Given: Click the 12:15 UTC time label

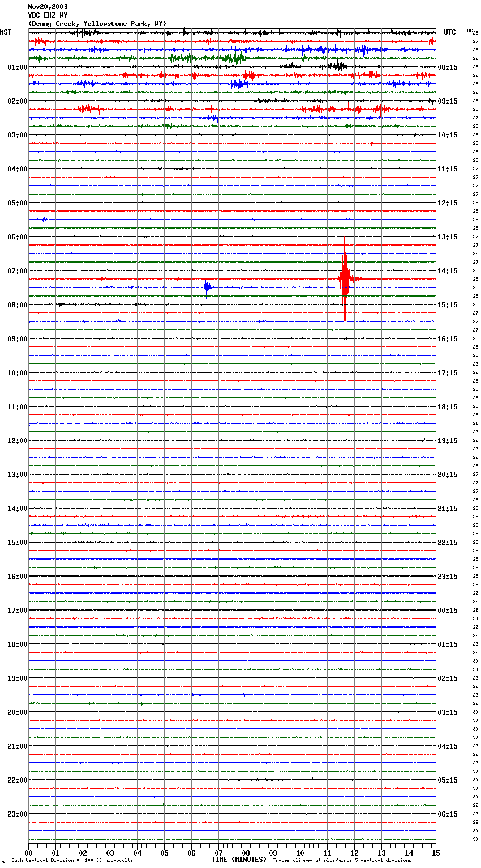Looking at the screenshot, I should pyautogui.click(x=448, y=203).
